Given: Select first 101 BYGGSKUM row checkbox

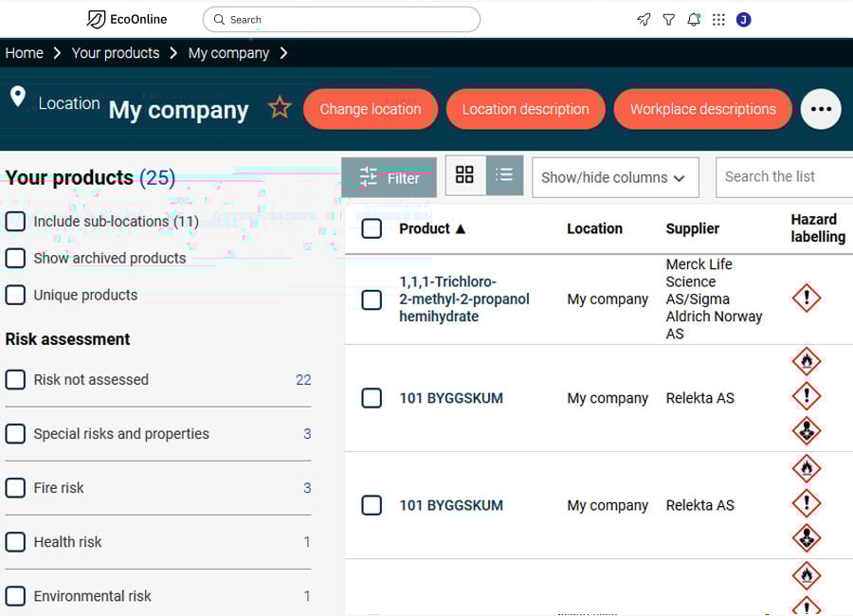Looking at the screenshot, I should click(372, 398).
